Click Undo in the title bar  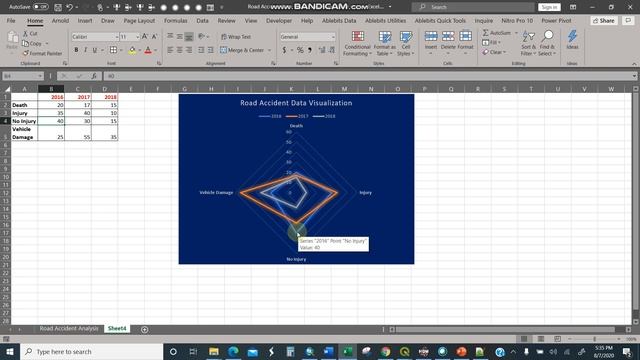click(69, 7)
